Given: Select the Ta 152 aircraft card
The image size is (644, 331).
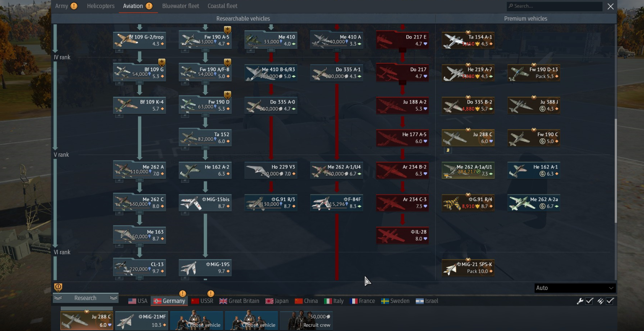Looking at the screenshot, I should (205, 138).
